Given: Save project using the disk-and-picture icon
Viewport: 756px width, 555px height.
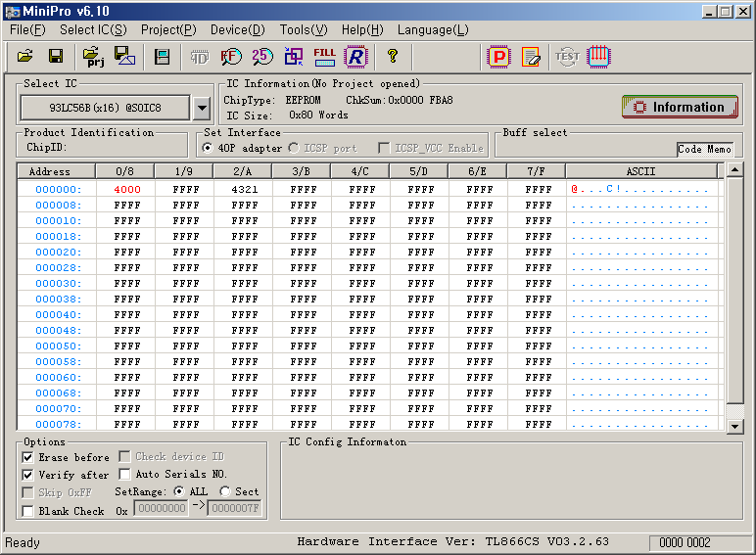Looking at the screenshot, I should click(x=124, y=57).
